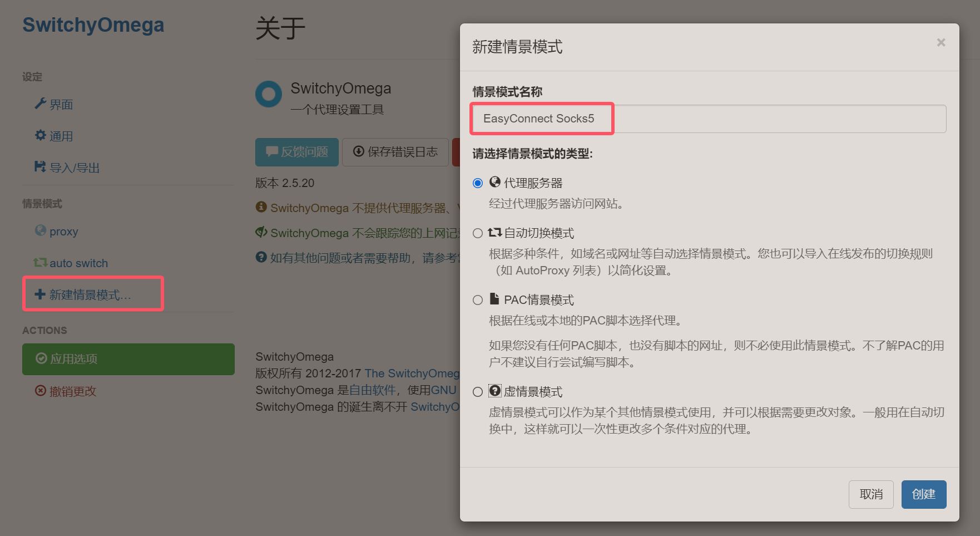The height and width of the screenshot is (536, 980).
Task: Click the download icon on 保存错误日志
Action: click(x=358, y=151)
